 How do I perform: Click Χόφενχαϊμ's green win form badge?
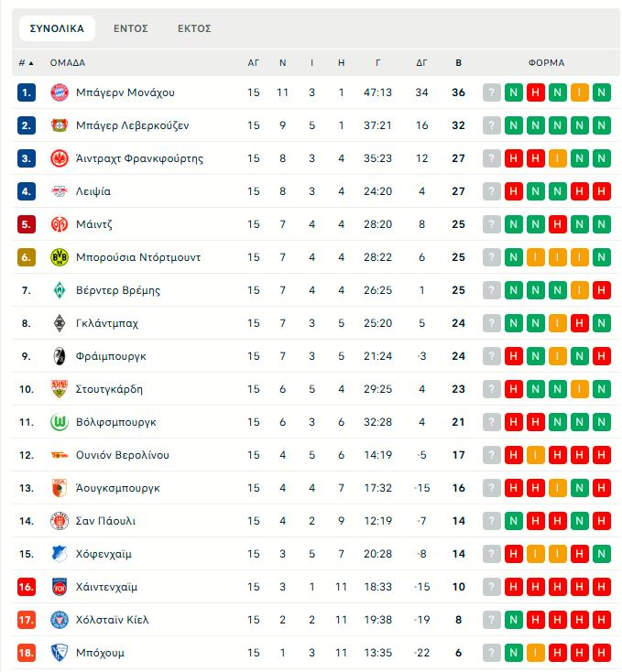point(602,554)
